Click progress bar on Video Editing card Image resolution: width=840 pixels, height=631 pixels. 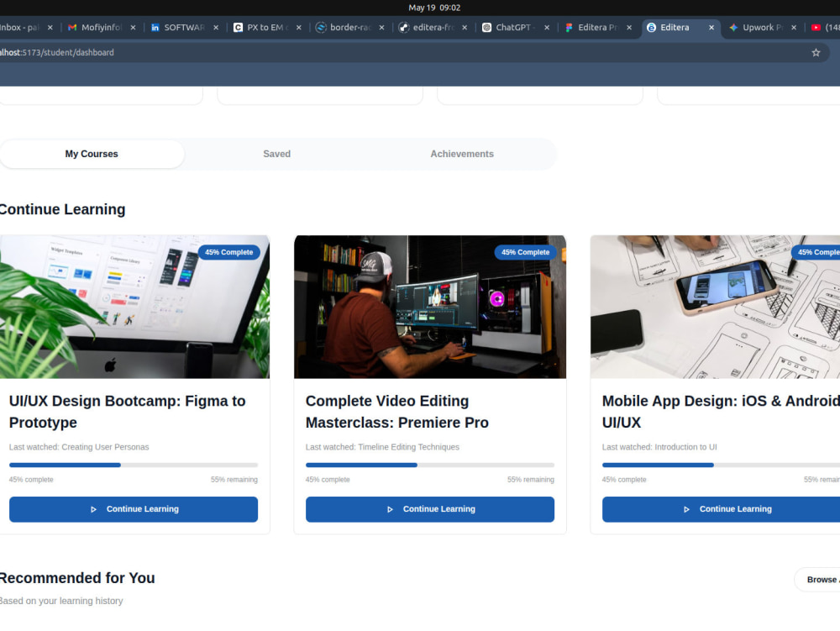[429, 465]
